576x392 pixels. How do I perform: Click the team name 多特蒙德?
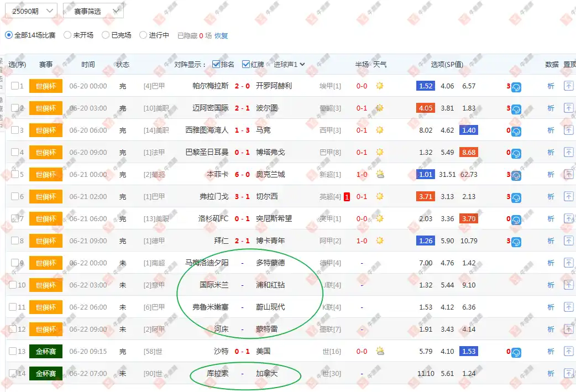click(x=270, y=263)
